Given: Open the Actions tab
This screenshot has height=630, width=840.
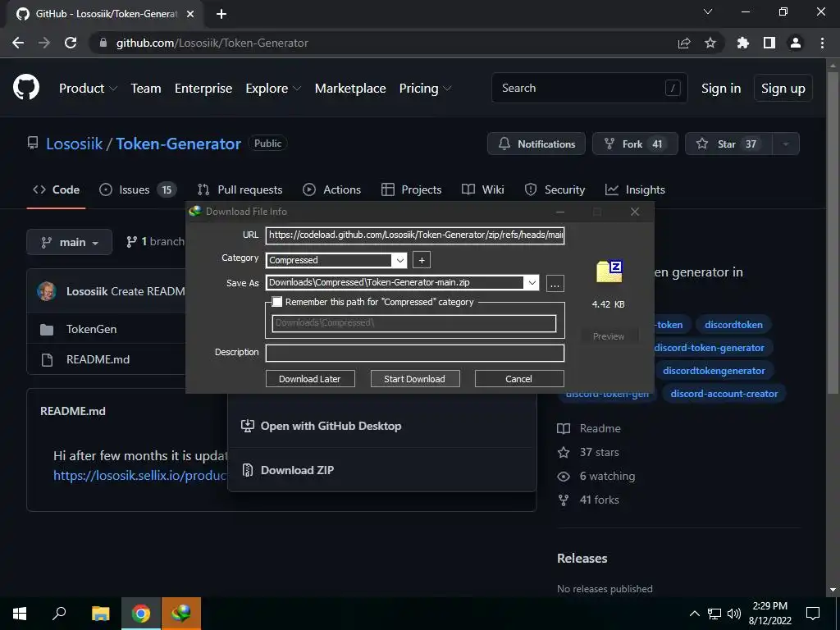Looking at the screenshot, I should tap(331, 189).
